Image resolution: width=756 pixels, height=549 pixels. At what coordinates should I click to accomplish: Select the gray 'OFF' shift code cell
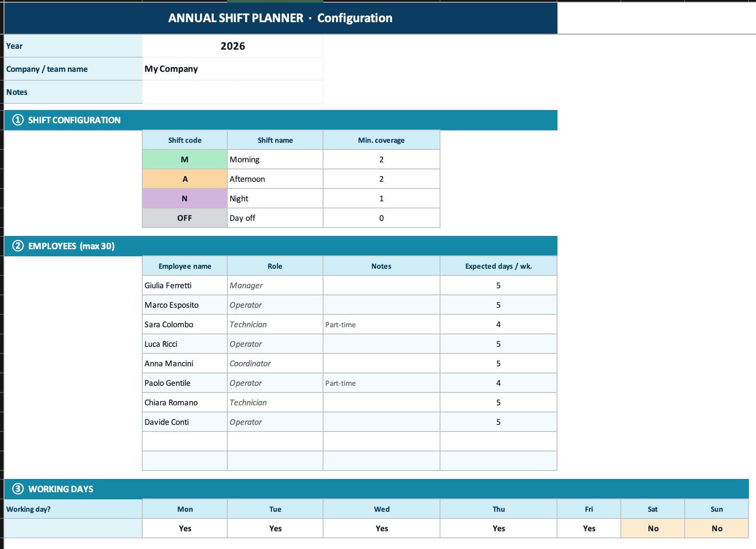[x=185, y=218]
